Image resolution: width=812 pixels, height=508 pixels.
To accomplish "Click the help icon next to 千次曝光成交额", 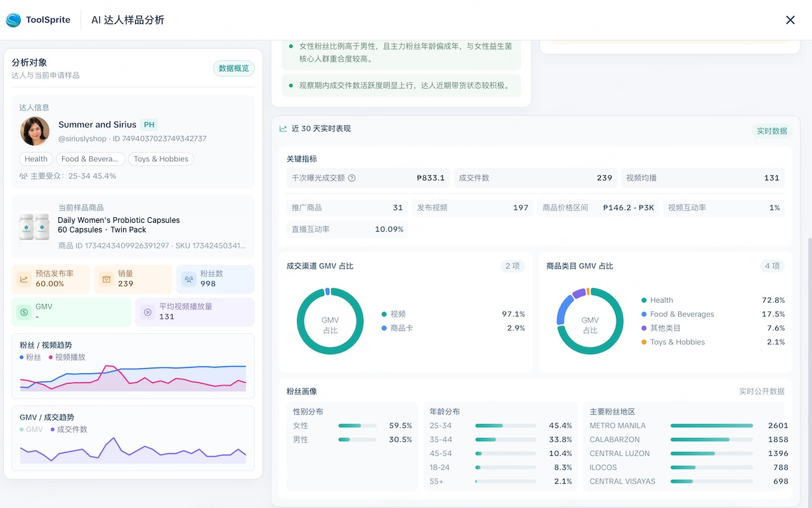I will (x=352, y=178).
